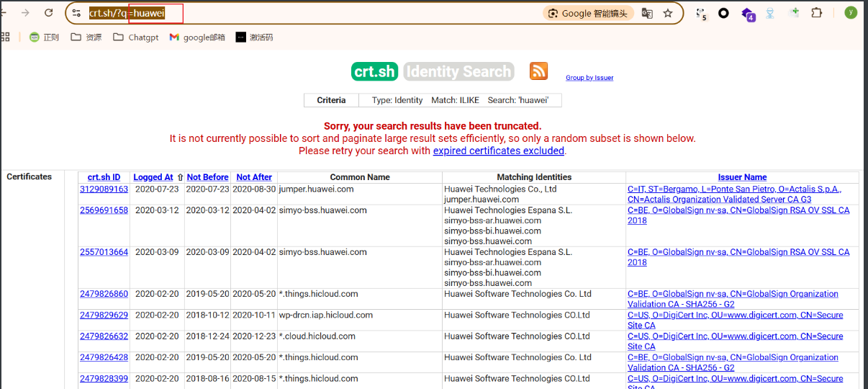
Task: Sort by the crt.sh ID column header
Action: [104, 177]
